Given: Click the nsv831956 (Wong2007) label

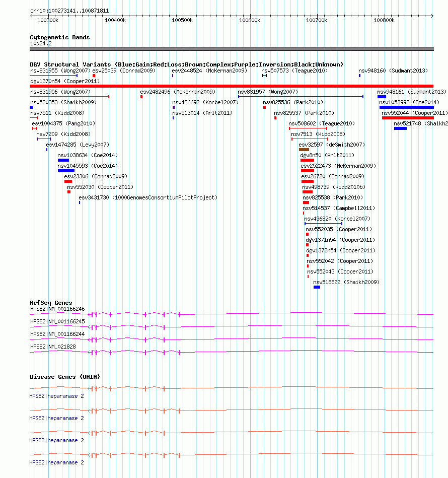Looking at the screenshot, I should pyautogui.click(x=60, y=92).
